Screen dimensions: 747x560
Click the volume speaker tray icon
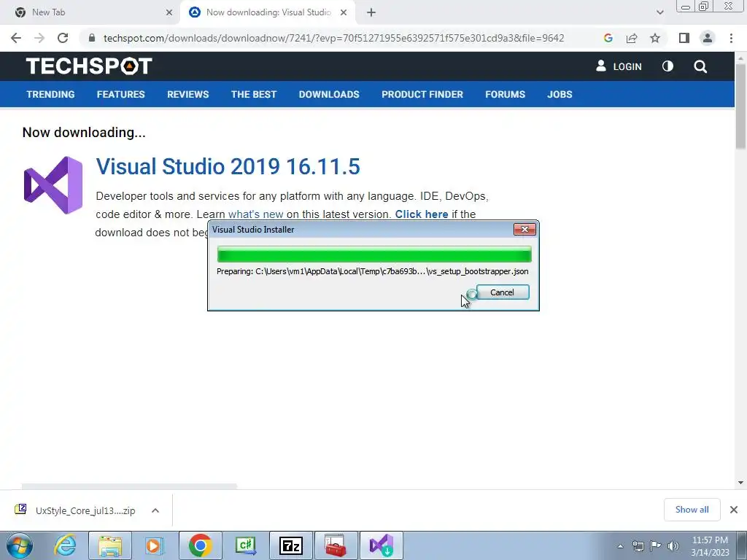pyautogui.click(x=673, y=546)
